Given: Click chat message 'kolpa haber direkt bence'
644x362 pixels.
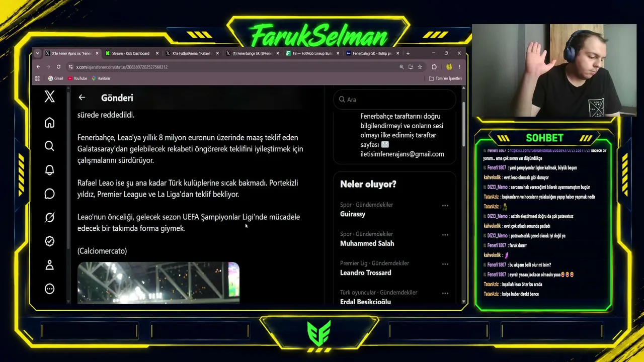Looking at the screenshot, I should (520, 294).
